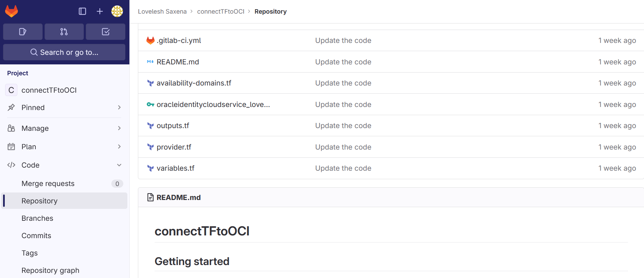Click the connectTFtoOCI project avatar

pyautogui.click(x=11, y=90)
